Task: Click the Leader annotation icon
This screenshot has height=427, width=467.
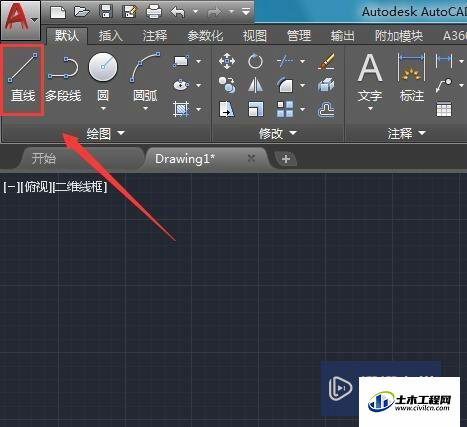Action: (444, 85)
